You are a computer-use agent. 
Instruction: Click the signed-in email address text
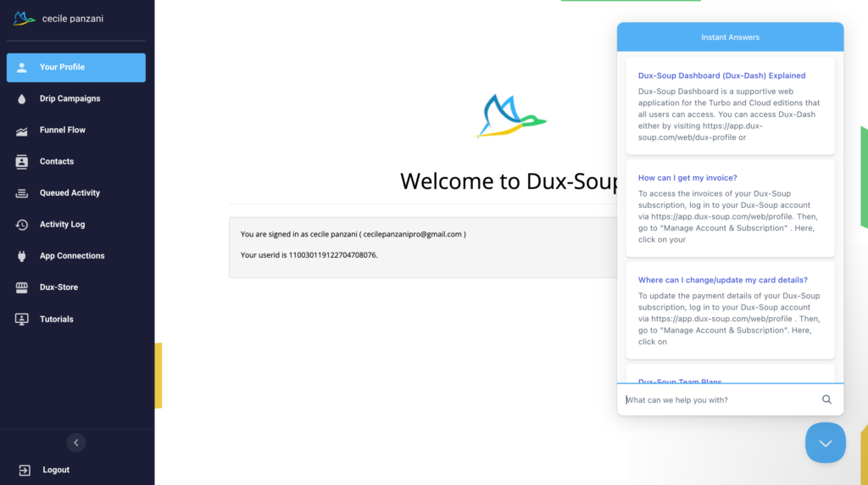point(413,234)
